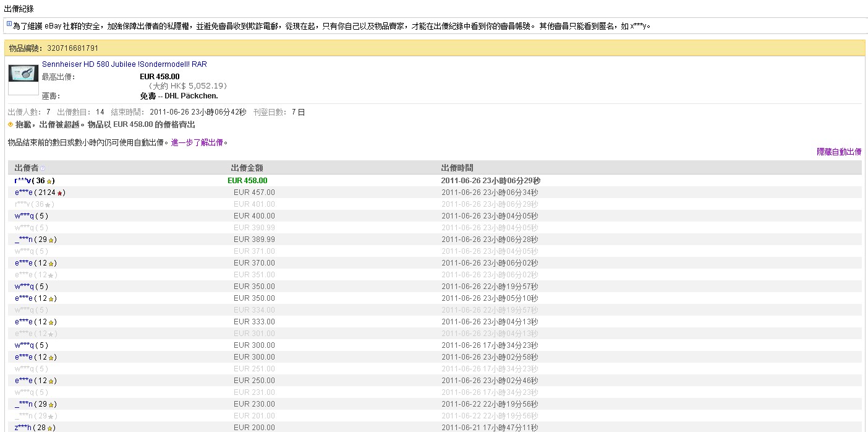Click 隱藏自動出價 to hide automatic bids
The height and width of the screenshot is (432, 868).
pyautogui.click(x=839, y=152)
